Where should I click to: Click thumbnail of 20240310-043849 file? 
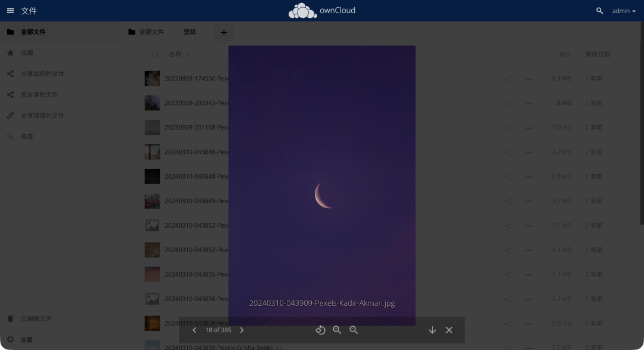click(x=152, y=201)
